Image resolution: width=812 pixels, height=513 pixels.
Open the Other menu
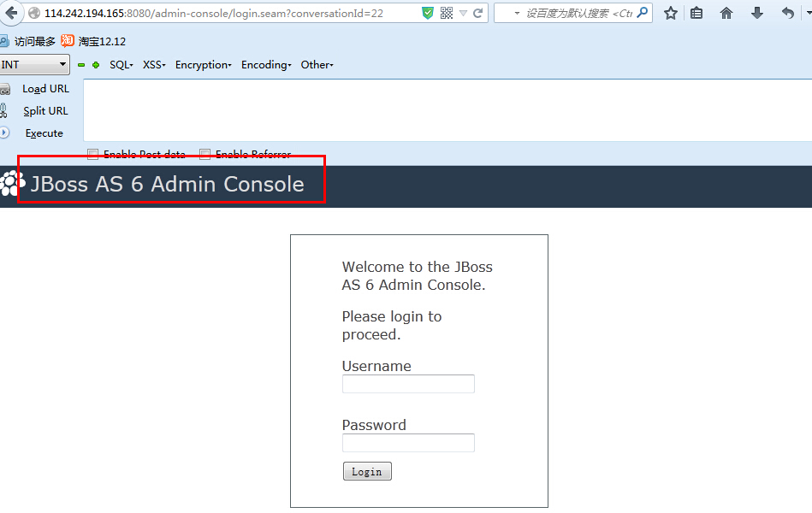(x=317, y=65)
